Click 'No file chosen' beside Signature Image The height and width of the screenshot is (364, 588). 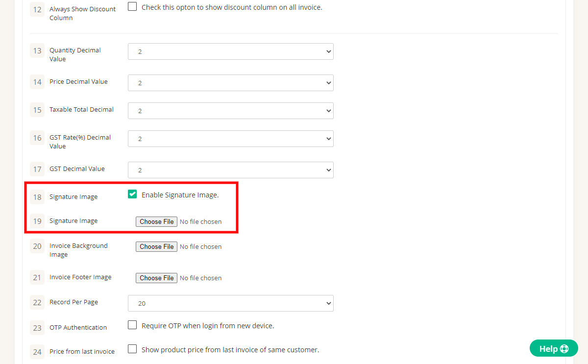[200, 222]
